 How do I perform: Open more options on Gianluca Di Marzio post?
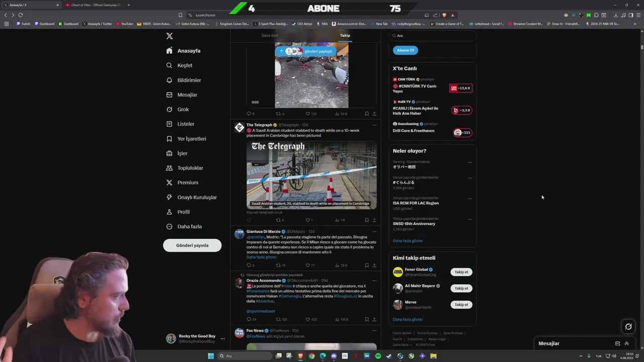[x=374, y=232]
